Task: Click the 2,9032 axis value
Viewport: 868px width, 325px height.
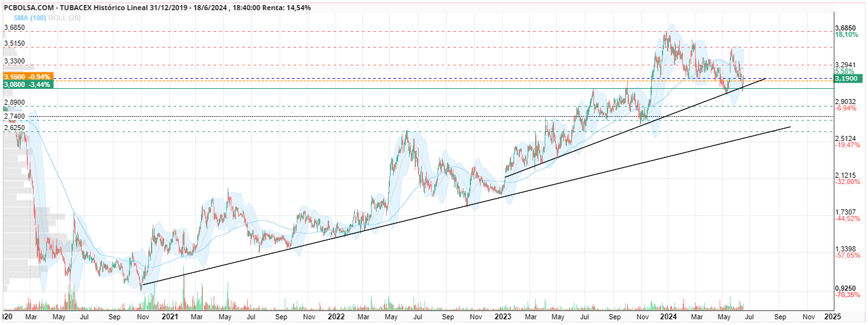Action: pos(847,102)
